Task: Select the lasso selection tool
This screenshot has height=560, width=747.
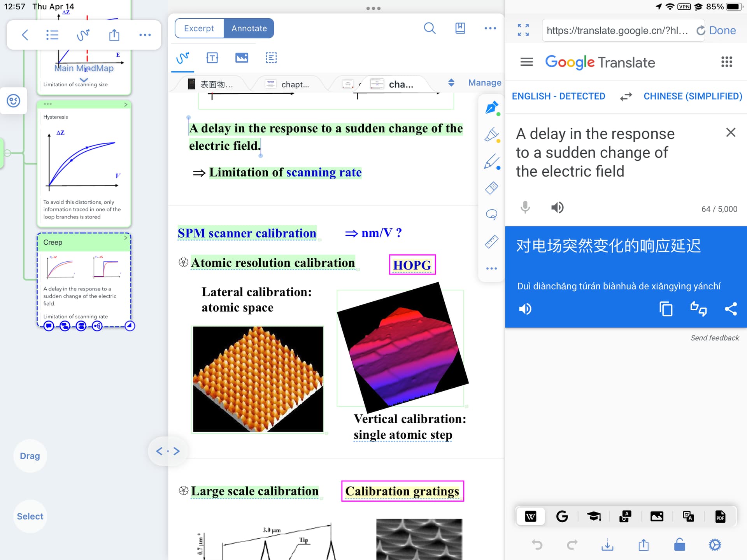Action: point(492,214)
